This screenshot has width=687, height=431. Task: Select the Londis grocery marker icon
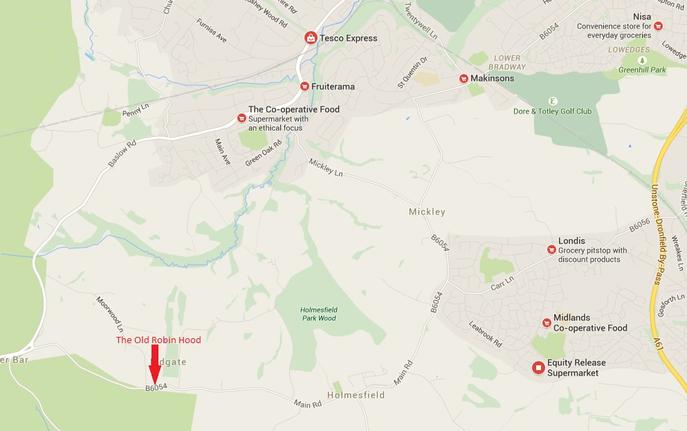pyautogui.click(x=552, y=250)
